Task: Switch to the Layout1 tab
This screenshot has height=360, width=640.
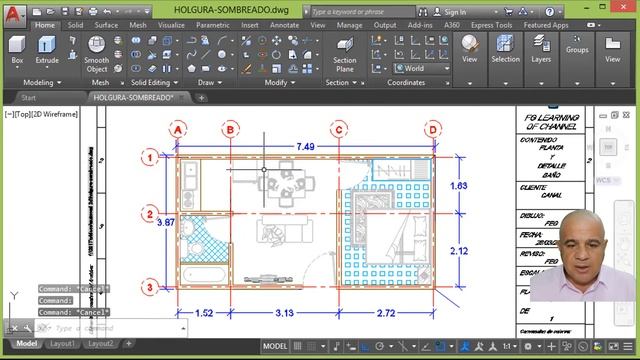Action: [62, 344]
